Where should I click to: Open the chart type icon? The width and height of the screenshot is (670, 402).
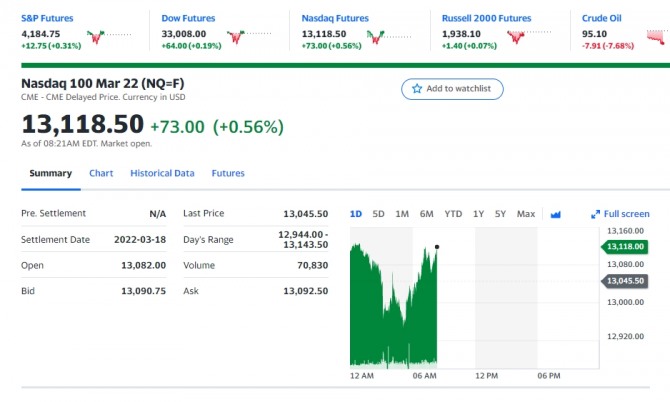tap(556, 214)
